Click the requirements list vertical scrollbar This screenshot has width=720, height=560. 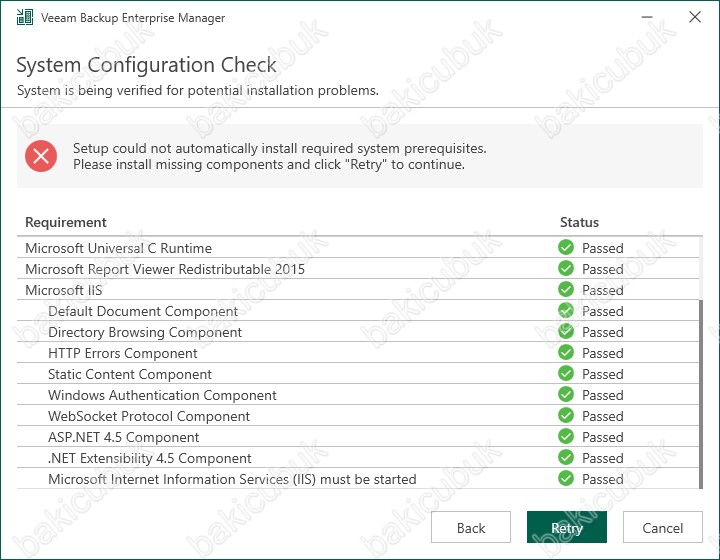pos(701,394)
